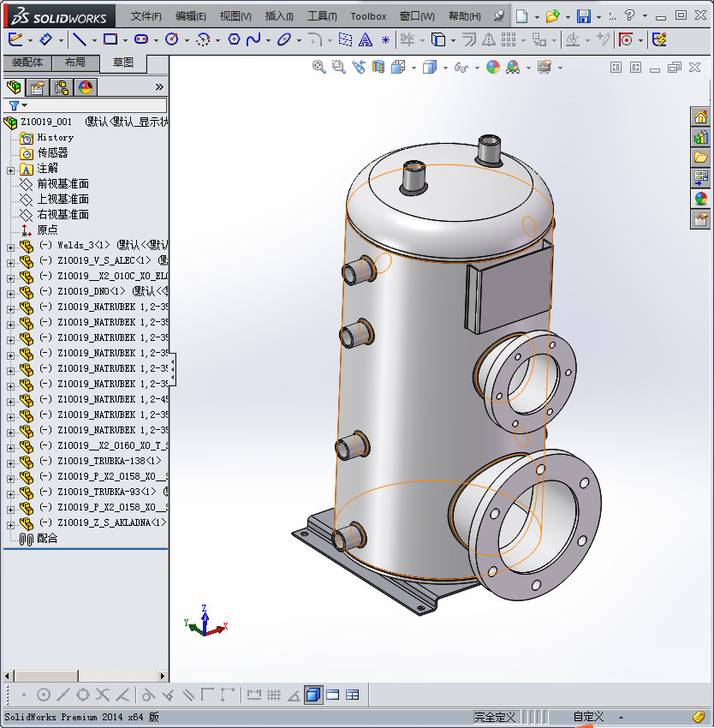Screen dimensions: 714x728
Task: Click the feature tree filter field
Action: [x=85, y=105]
